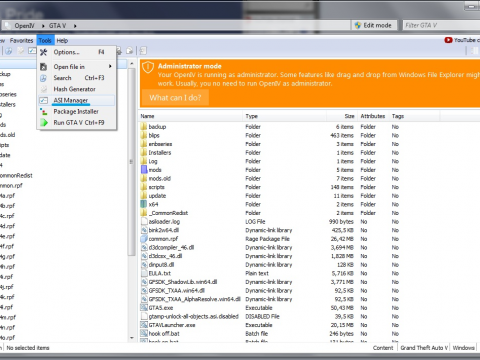Image resolution: width=480 pixels, height=360 pixels.
Task: Click commonRedist tree item
Action: pyautogui.click(x=16, y=175)
